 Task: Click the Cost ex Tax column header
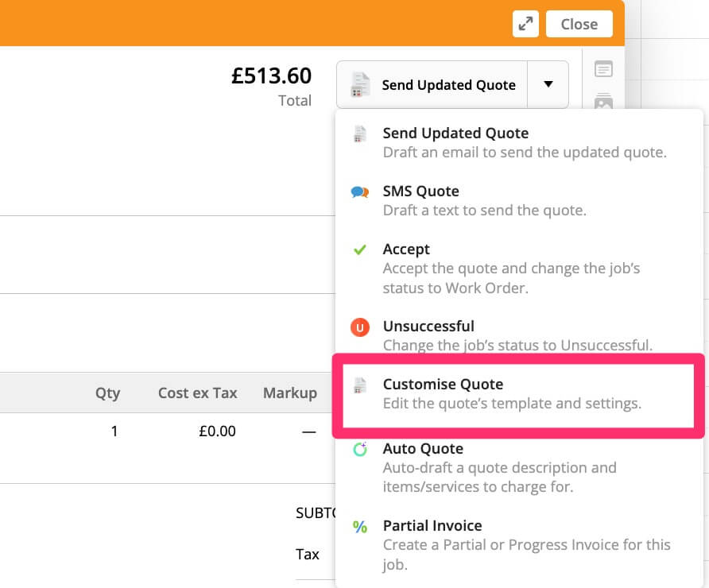tap(197, 393)
